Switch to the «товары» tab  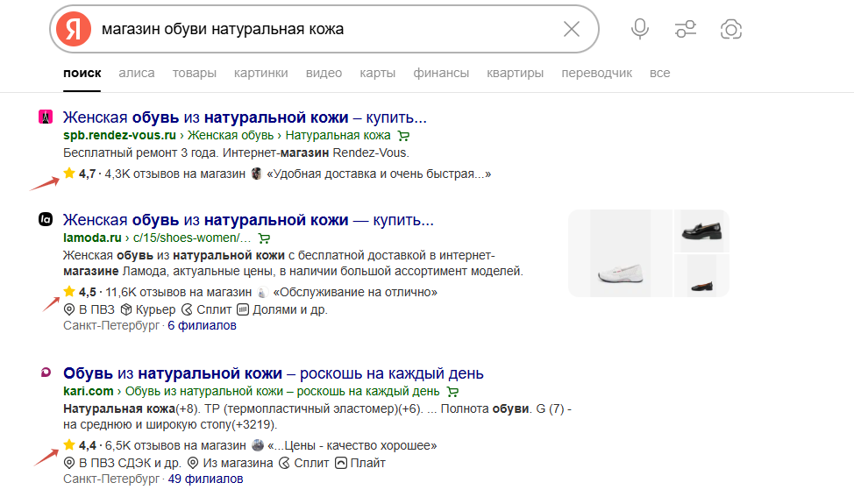click(195, 73)
